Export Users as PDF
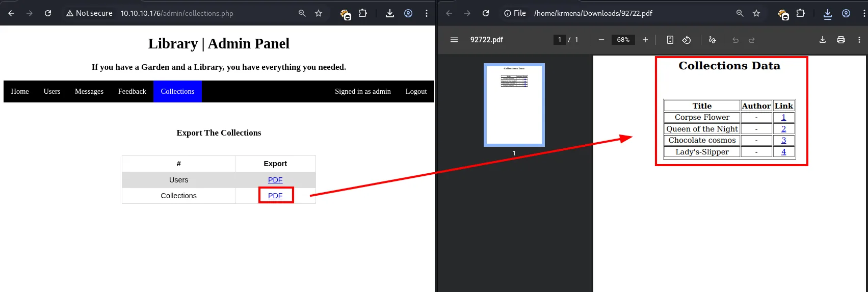The image size is (868, 292). [x=275, y=180]
